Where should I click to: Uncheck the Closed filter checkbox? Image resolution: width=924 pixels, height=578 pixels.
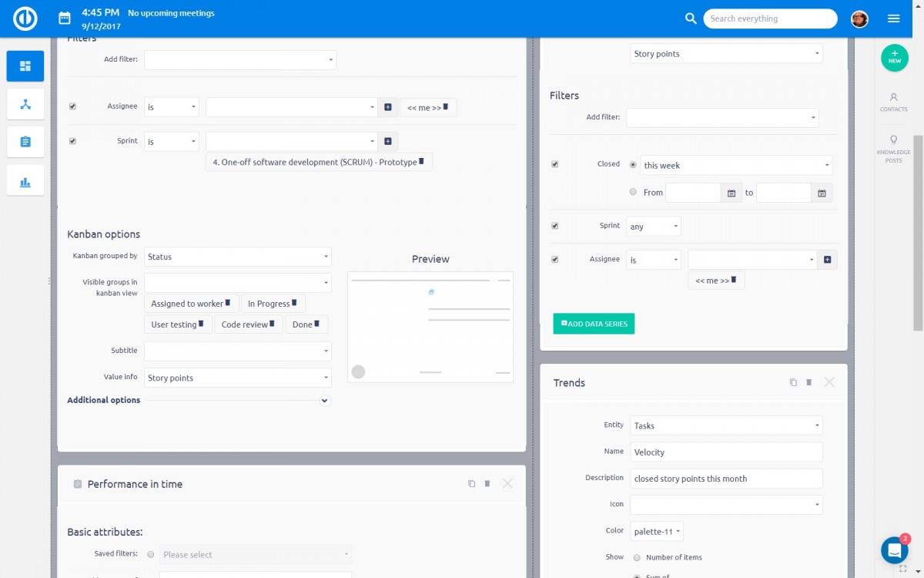[555, 164]
